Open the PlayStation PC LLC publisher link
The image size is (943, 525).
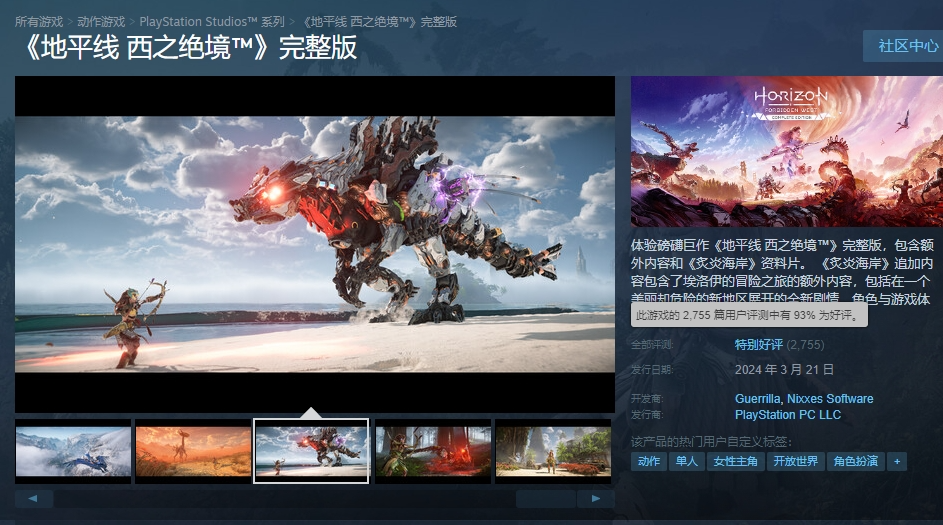787,414
